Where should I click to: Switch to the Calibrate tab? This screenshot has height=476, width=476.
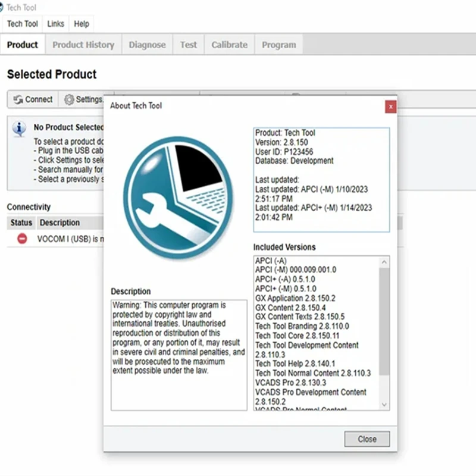(230, 45)
